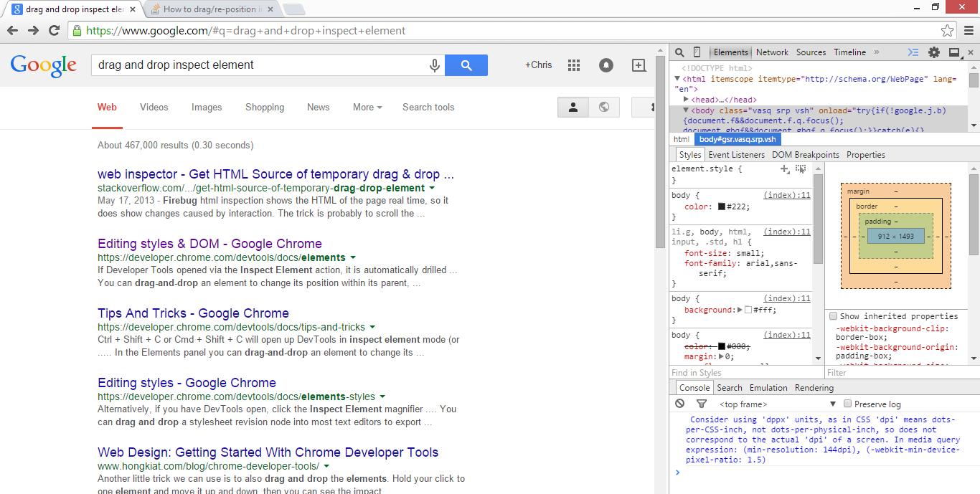Click the Google+ share box icon

click(x=639, y=65)
